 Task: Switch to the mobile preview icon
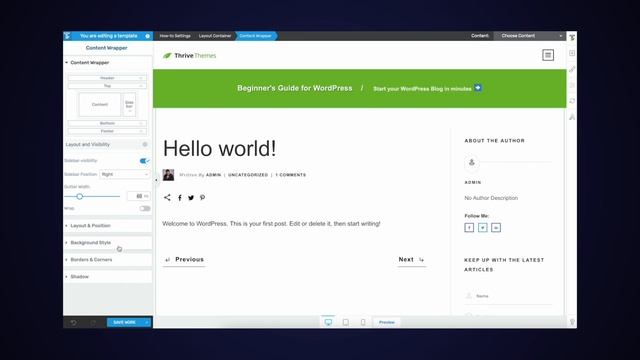(363, 322)
